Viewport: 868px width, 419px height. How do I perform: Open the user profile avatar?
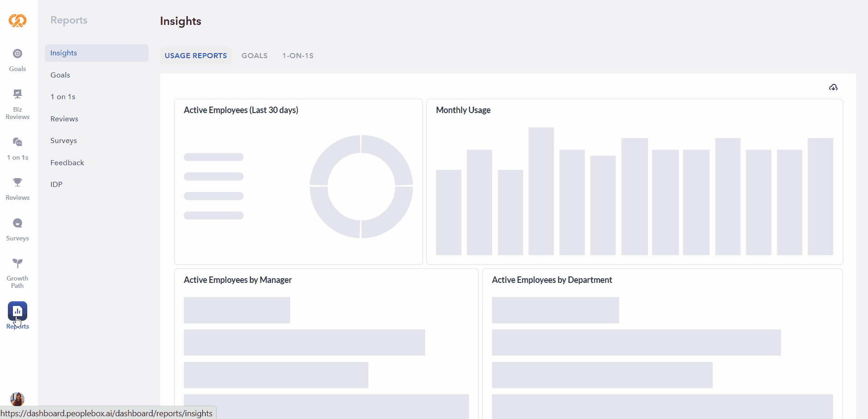[x=17, y=399]
